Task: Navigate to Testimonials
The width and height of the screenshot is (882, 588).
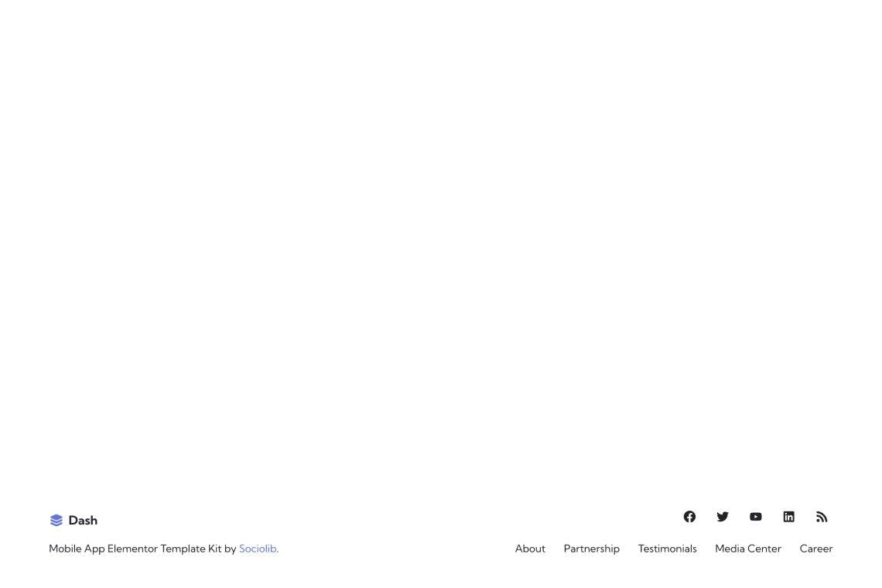Action: [667, 549]
